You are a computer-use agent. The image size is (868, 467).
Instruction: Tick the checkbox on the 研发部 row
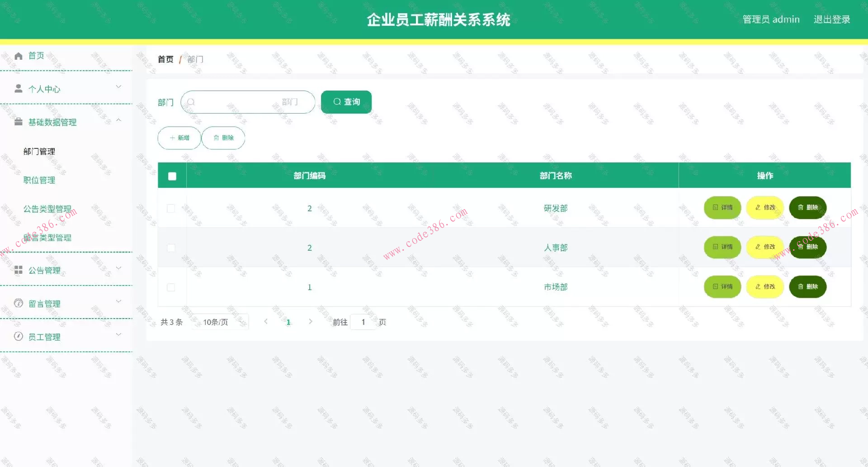click(171, 208)
